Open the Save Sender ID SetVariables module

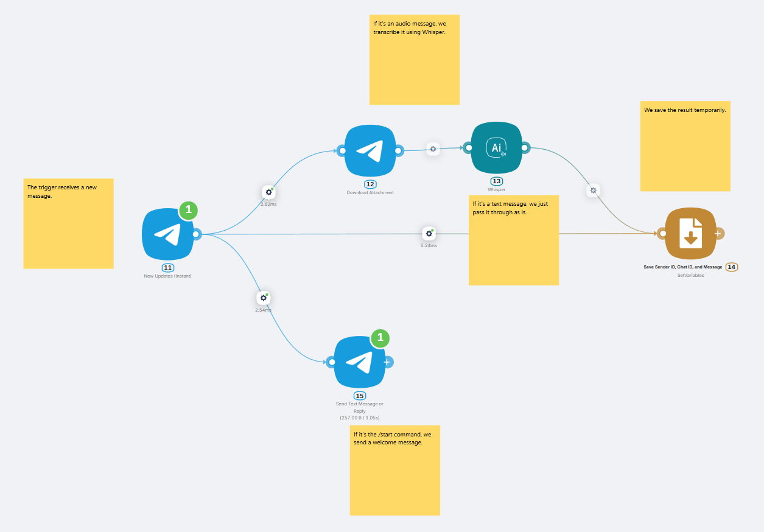tap(691, 233)
